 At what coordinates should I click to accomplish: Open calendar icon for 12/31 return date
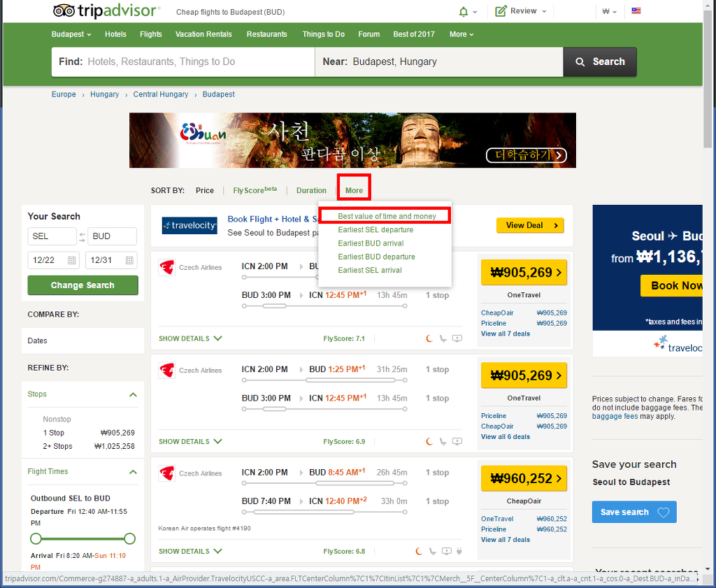coord(129,260)
